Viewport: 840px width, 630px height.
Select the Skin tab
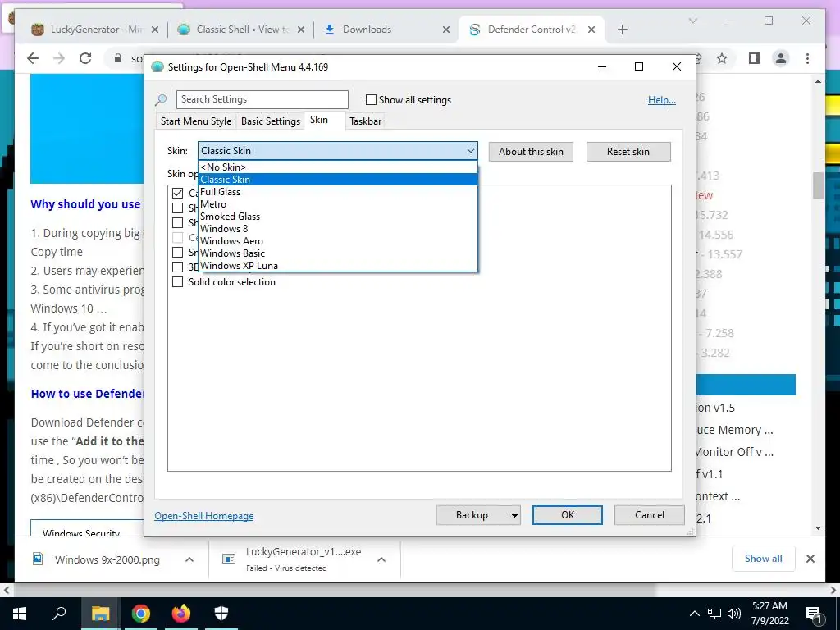[319, 120]
